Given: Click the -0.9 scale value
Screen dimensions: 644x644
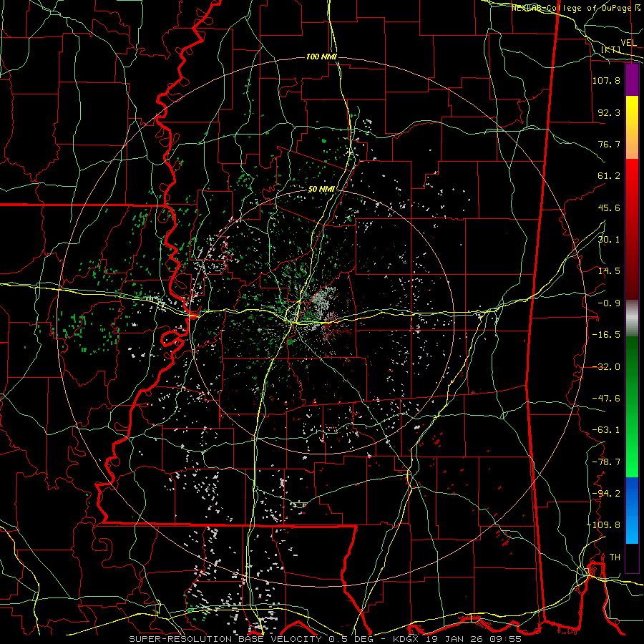Looking at the screenshot, I should (609, 303).
